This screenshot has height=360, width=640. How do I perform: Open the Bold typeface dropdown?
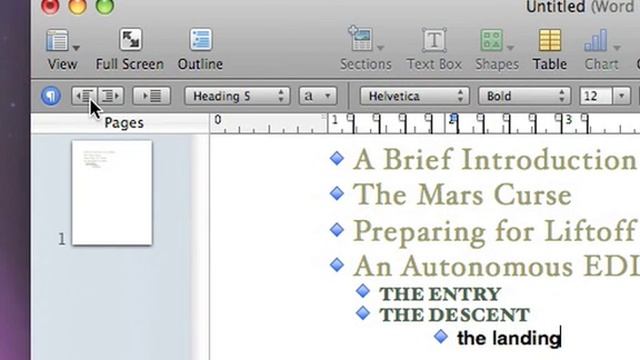click(524, 96)
